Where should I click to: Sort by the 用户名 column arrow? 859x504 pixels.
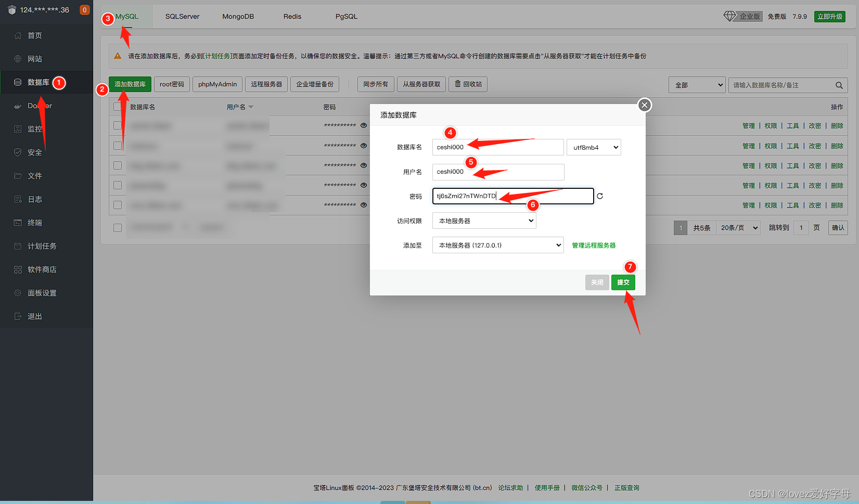coord(251,107)
